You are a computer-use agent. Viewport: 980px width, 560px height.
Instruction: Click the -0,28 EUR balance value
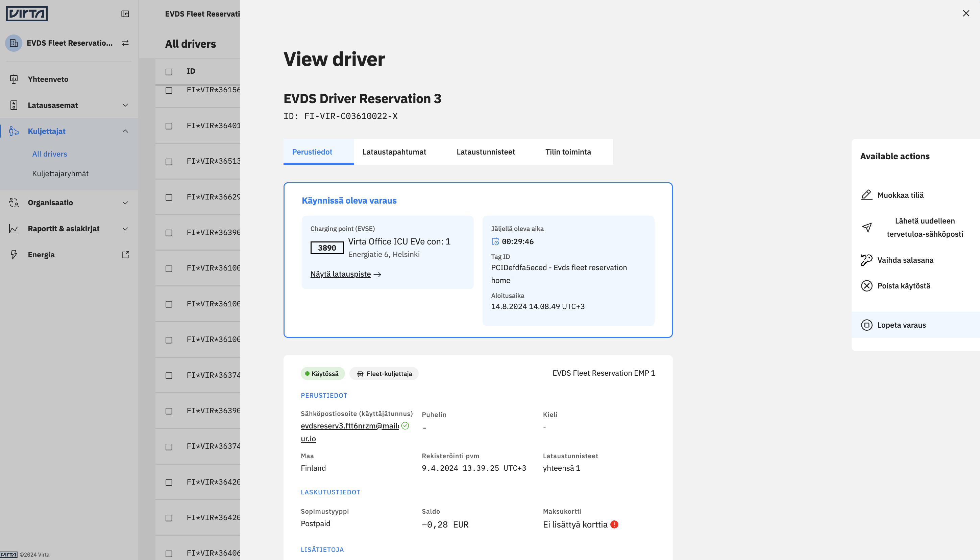click(445, 524)
